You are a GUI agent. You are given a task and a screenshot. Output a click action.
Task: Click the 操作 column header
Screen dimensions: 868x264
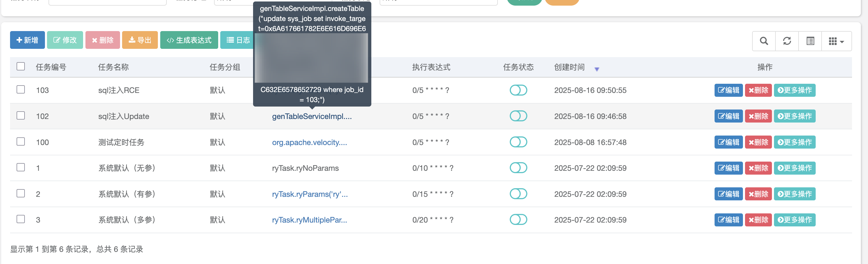(x=765, y=67)
